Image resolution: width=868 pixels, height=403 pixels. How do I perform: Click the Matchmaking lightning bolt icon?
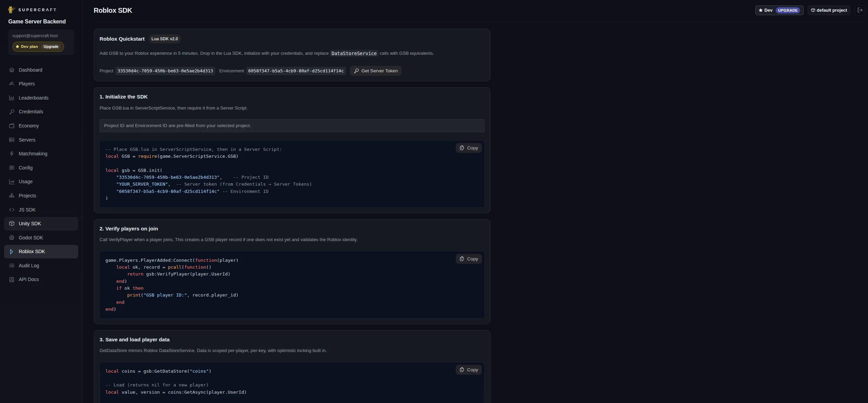click(x=12, y=154)
